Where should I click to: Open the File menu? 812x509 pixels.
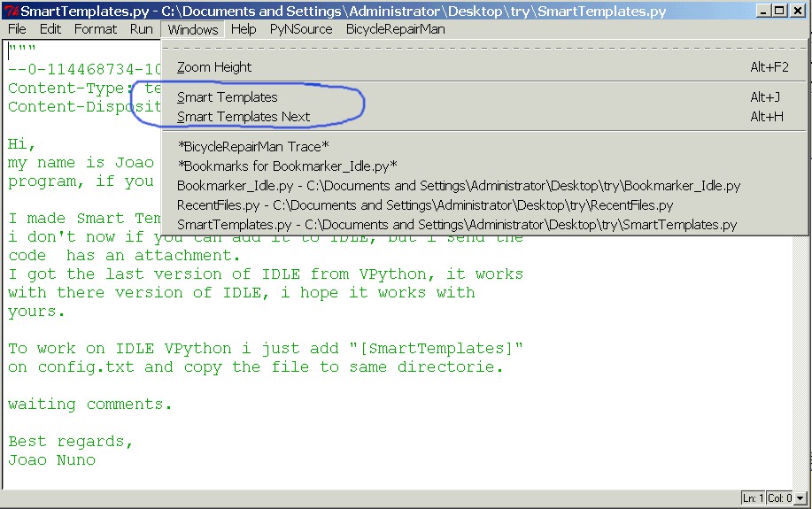17,29
